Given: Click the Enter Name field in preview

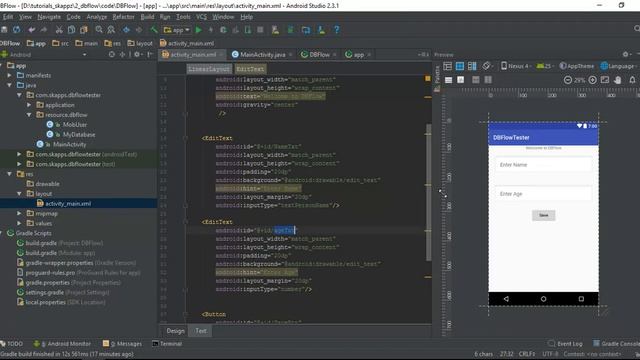Looking at the screenshot, I should 543,165.
